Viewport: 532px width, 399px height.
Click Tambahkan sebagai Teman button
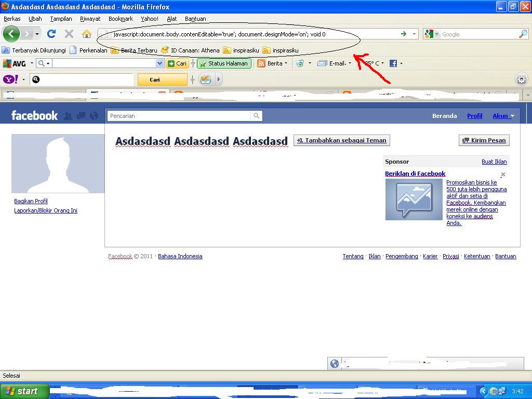[342, 140]
